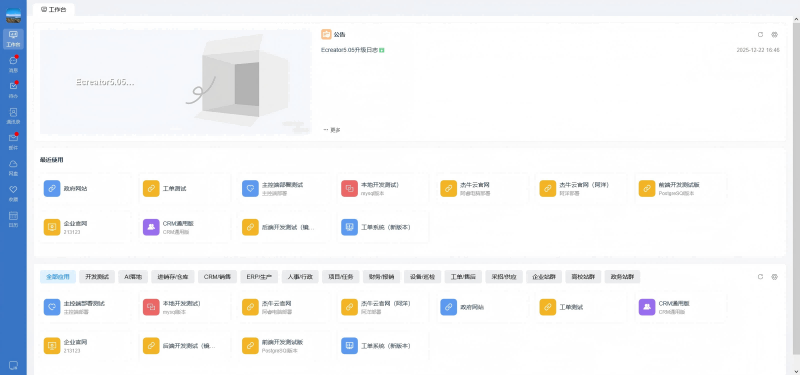This screenshot has height=375, width=800.
Task: Click the orange 公告 announcement icon
Action: point(326,35)
